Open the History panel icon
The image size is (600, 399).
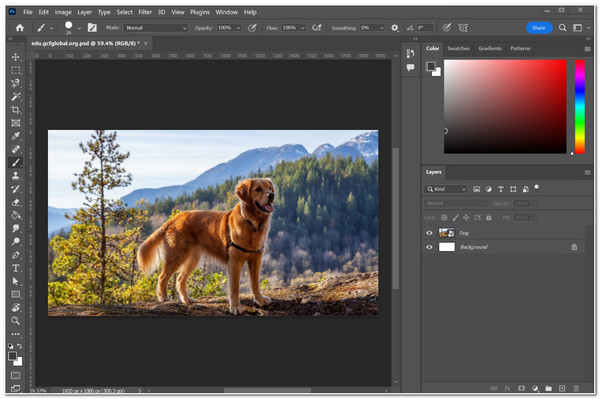point(410,53)
